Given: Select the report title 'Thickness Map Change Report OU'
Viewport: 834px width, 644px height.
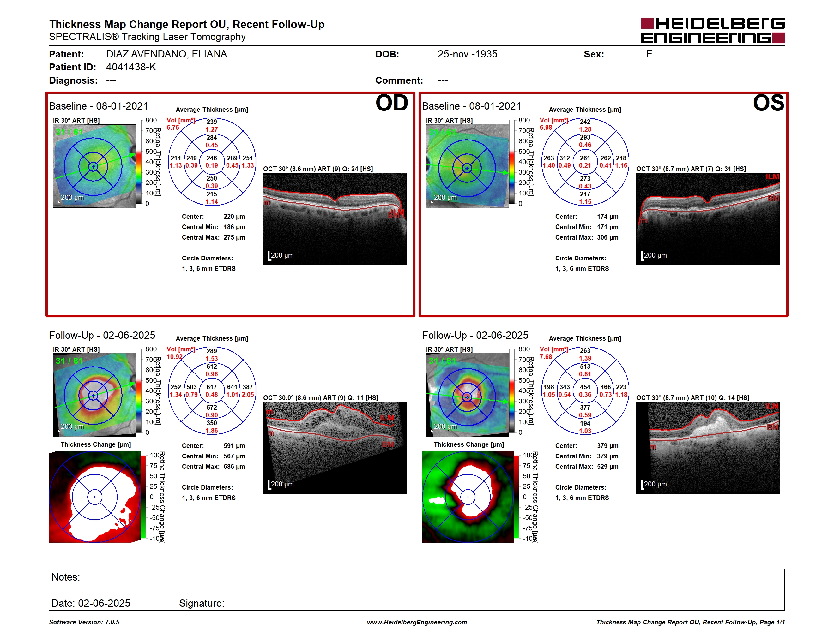Looking at the screenshot, I should tap(139, 24).
